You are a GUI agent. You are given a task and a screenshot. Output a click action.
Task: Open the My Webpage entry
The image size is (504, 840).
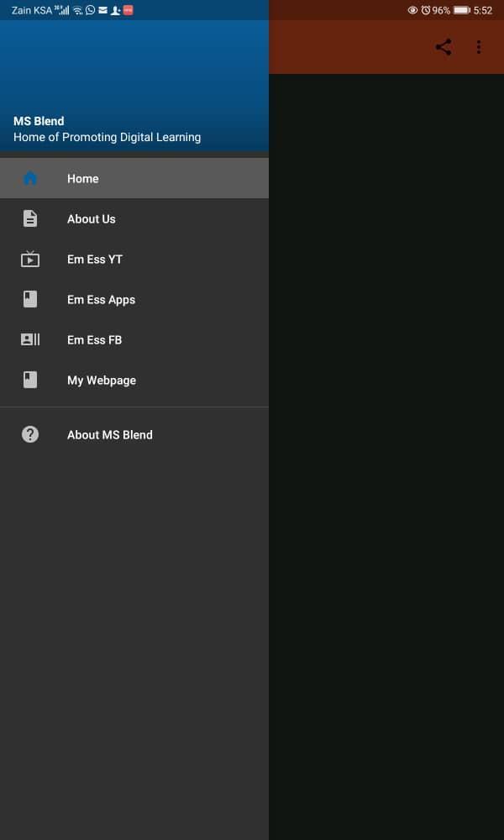pos(134,380)
